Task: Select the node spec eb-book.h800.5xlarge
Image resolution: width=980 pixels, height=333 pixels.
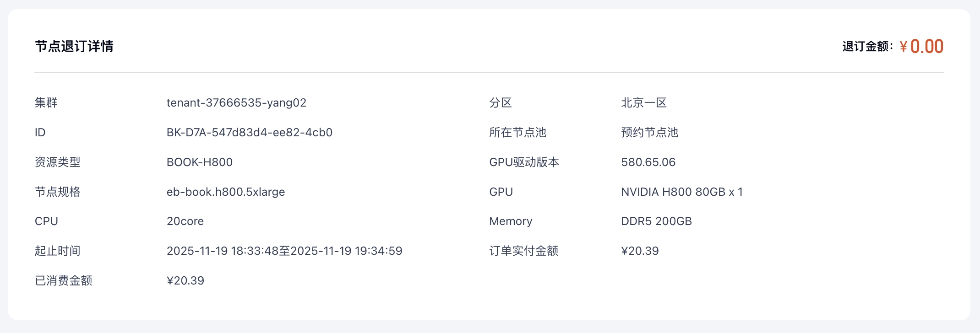Action: [226, 192]
